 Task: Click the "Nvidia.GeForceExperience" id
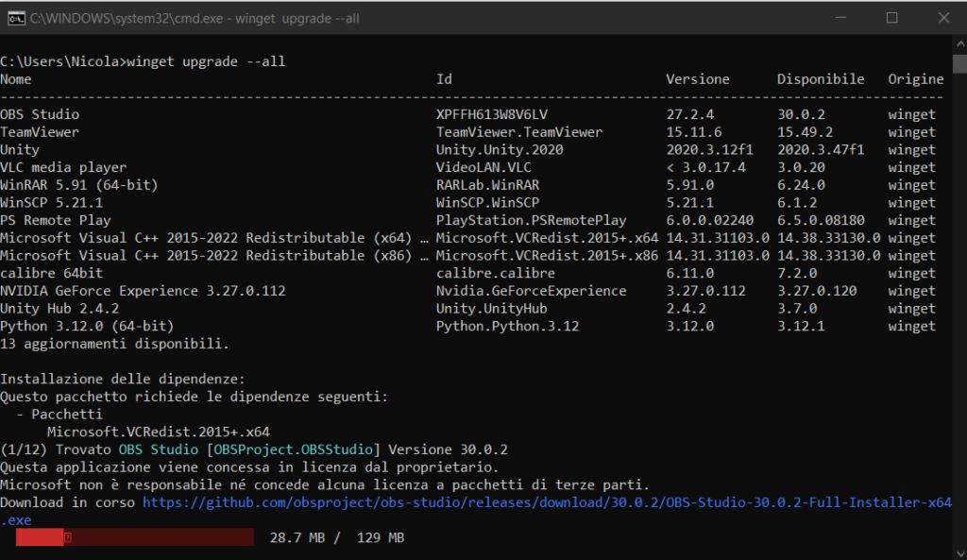(531, 291)
